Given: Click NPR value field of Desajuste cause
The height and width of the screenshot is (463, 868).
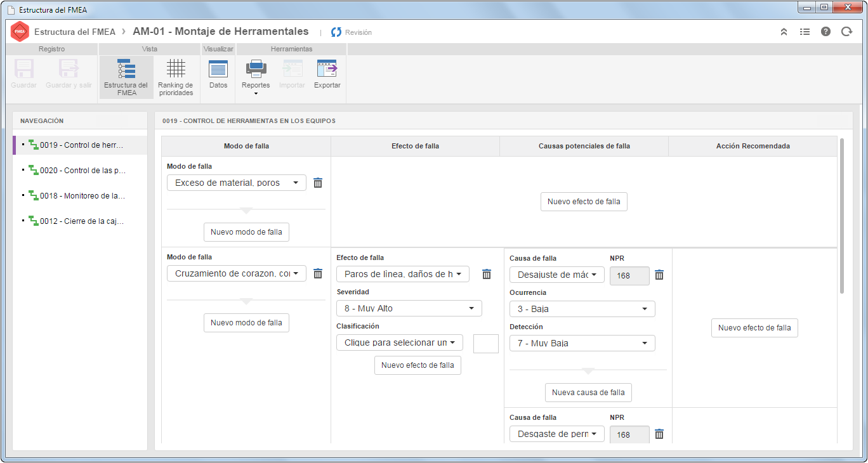Looking at the screenshot, I should (629, 275).
